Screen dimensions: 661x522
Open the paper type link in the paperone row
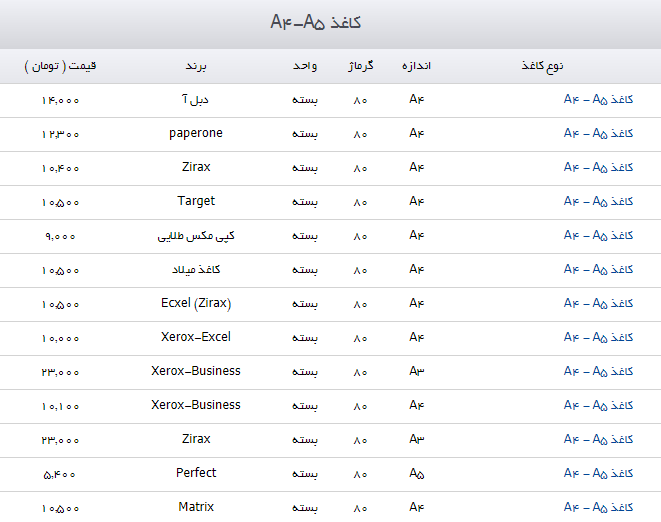[x=598, y=134]
